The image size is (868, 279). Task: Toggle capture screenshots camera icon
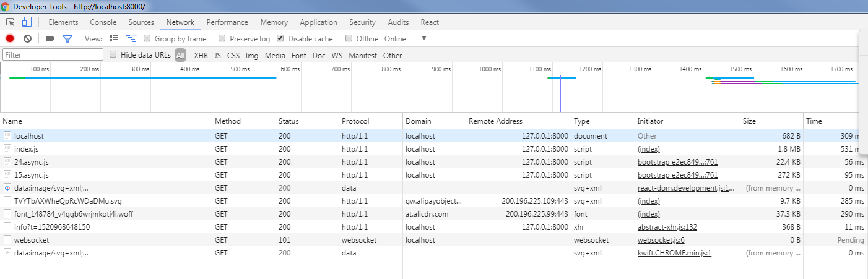coord(50,38)
